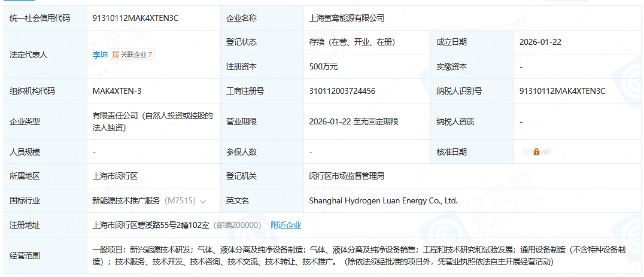
Task: Select credit code 91310112MAK4XTEN3C in the first row
Action: pyautogui.click(x=136, y=18)
